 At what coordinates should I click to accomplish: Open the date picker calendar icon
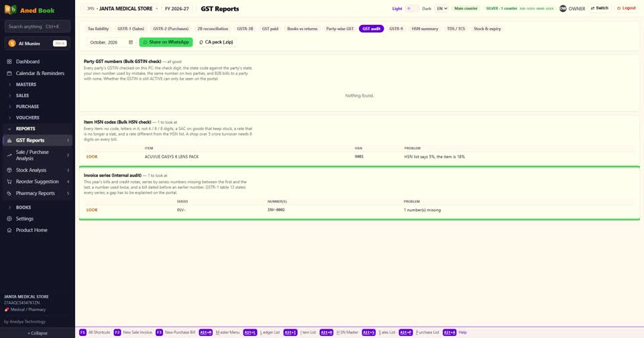(131, 42)
